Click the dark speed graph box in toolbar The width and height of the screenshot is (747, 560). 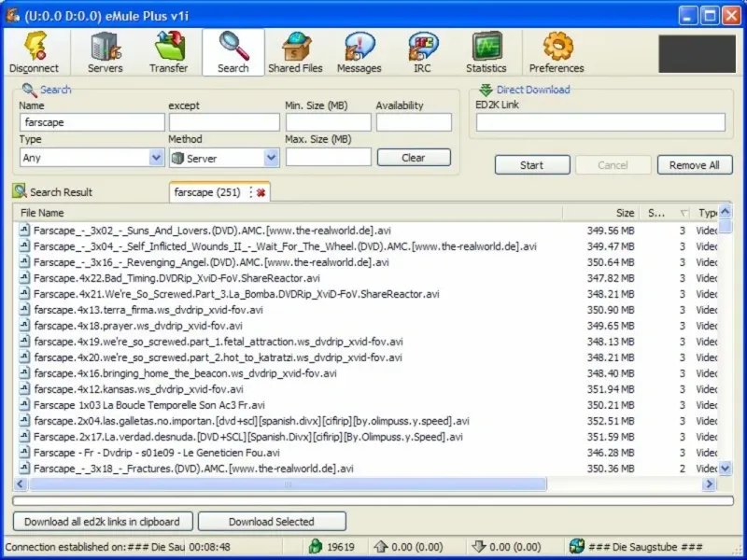pyautogui.click(x=698, y=54)
